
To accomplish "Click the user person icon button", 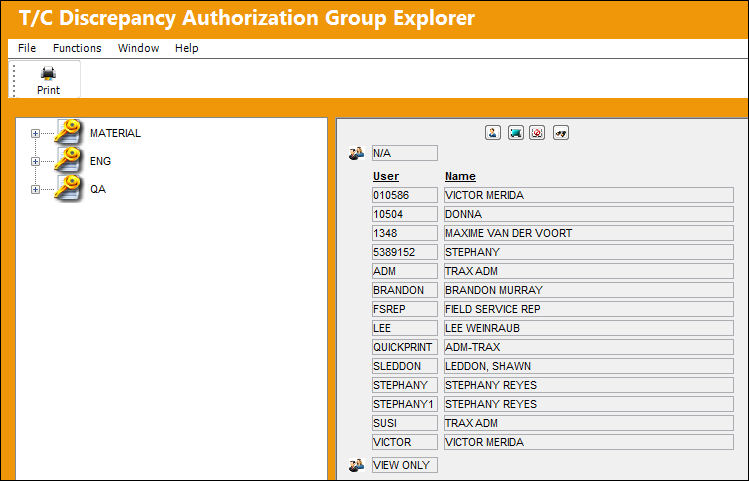I will coord(492,133).
